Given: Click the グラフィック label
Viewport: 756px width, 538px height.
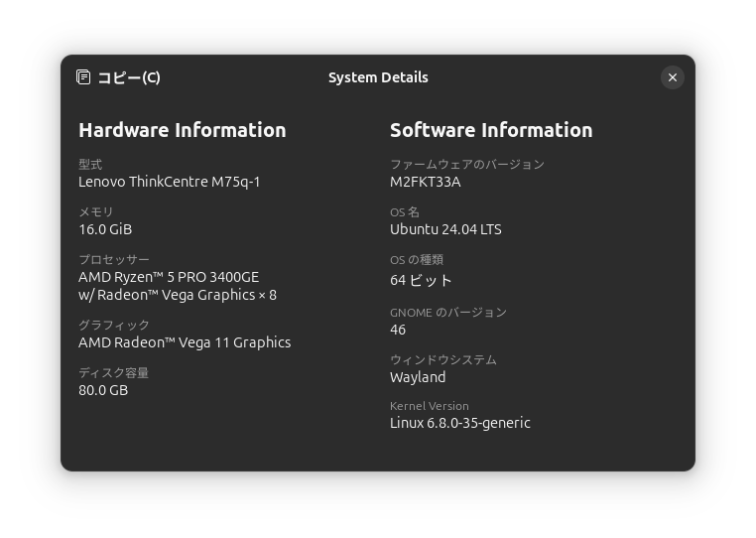Looking at the screenshot, I should point(114,326).
